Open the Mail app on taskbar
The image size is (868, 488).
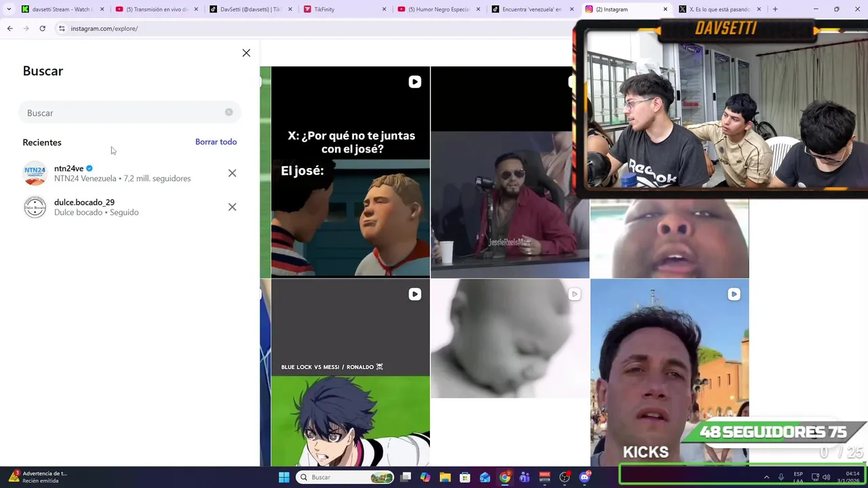pyautogui.click(x=485, y=477)
